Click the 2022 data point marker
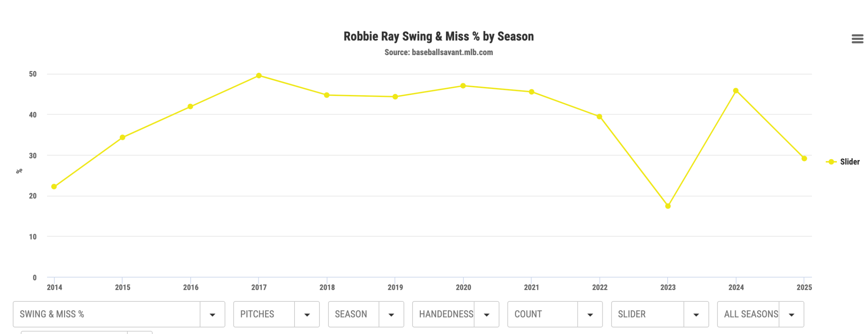The height and width of the screenshot is (334, 868). coord(600,117)
